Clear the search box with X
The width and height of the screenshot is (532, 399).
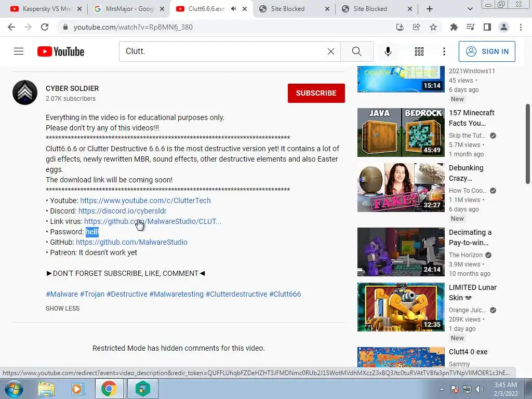[x=331, y=51]
